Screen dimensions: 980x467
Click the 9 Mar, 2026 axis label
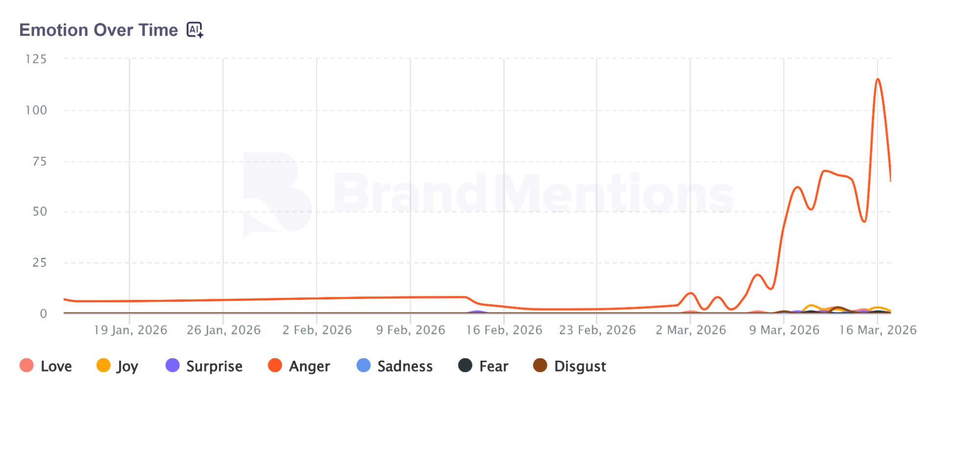tap(784, 330)
